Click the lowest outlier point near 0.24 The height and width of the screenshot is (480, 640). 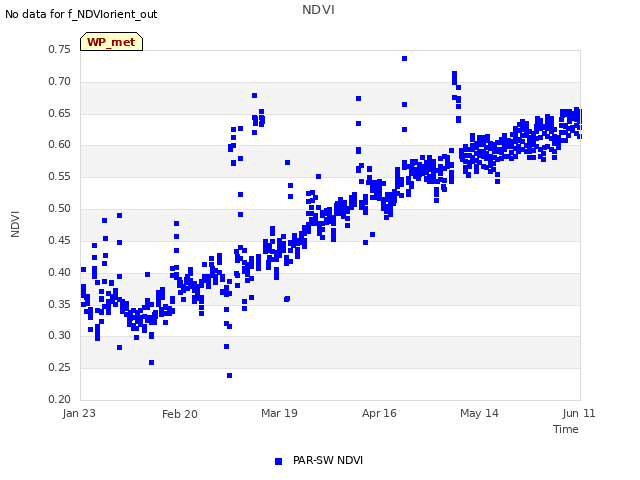[x=229, y=376]
